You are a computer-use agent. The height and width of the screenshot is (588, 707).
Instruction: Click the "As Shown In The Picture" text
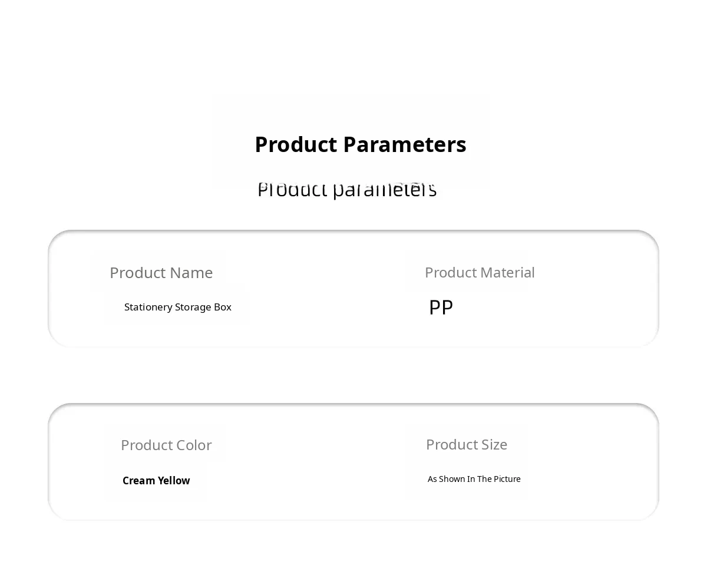474,479
